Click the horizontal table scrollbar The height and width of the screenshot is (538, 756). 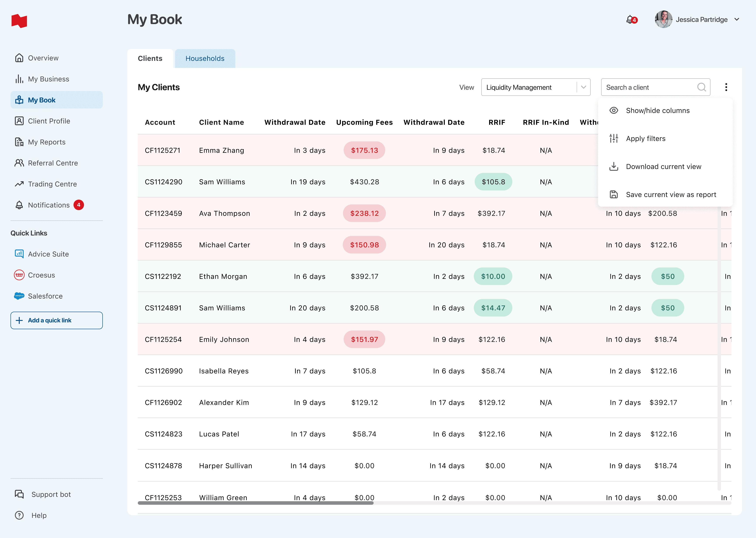255,503
